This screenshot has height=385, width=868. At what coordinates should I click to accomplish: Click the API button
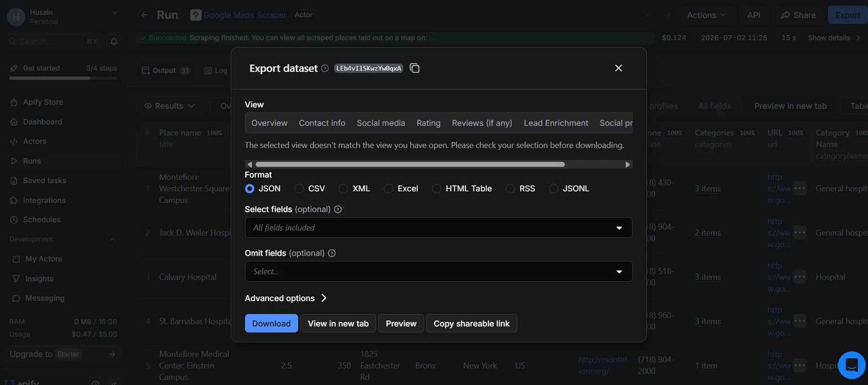[754, 15]
